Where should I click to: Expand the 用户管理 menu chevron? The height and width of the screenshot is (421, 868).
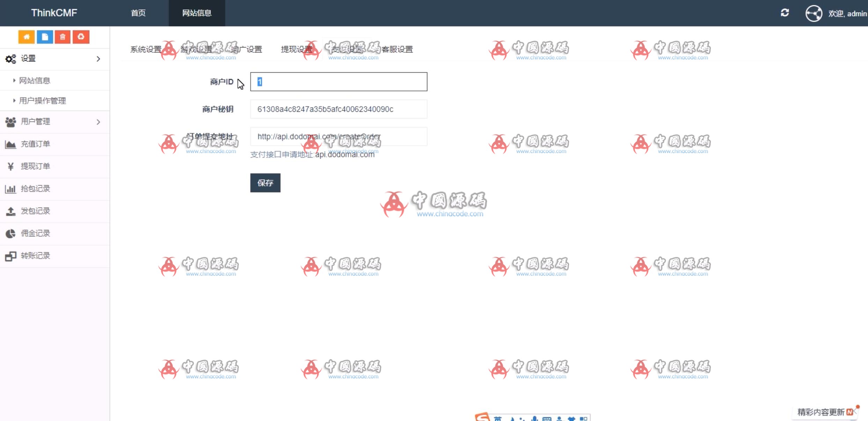pyautogui.click(x=98, y=122)
